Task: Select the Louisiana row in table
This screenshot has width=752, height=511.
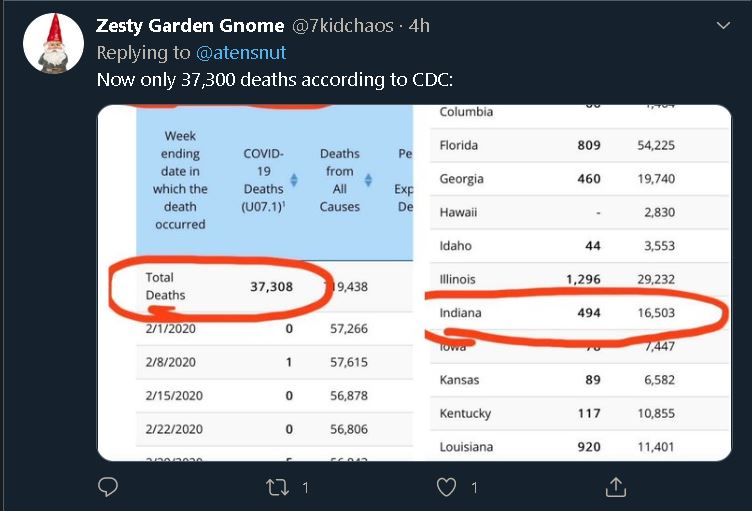Action: click(x=579, y=447)
